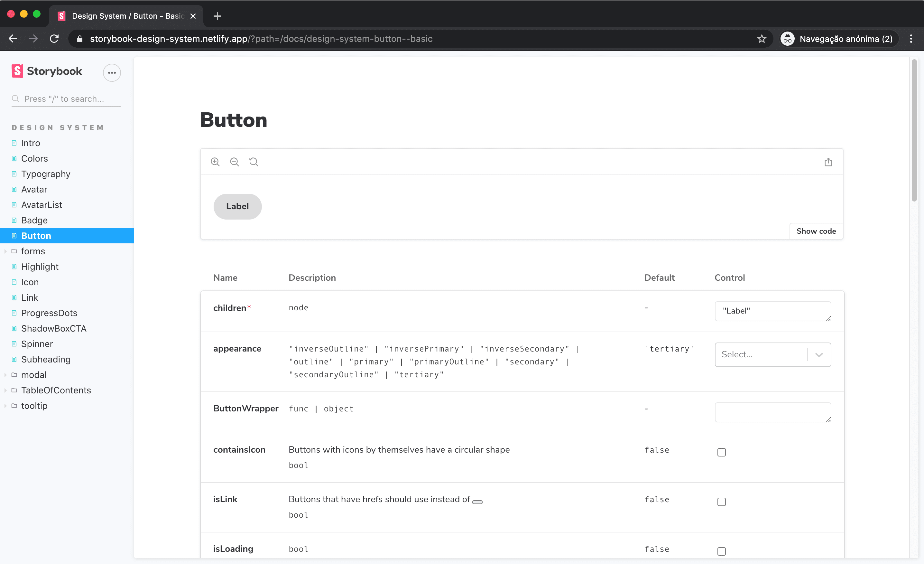
Task: Click the appearance prop name
Action: point(237,349)
